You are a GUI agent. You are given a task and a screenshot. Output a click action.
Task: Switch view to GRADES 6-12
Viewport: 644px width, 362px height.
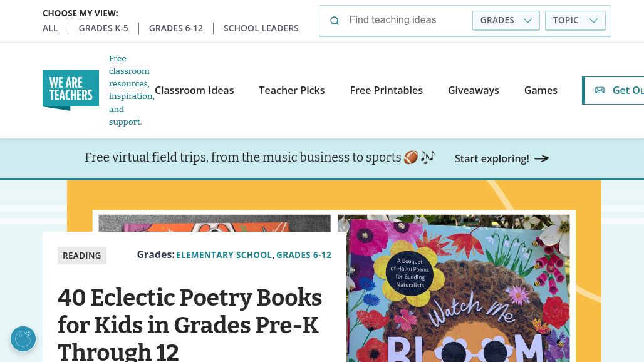[x=176, y=28]
